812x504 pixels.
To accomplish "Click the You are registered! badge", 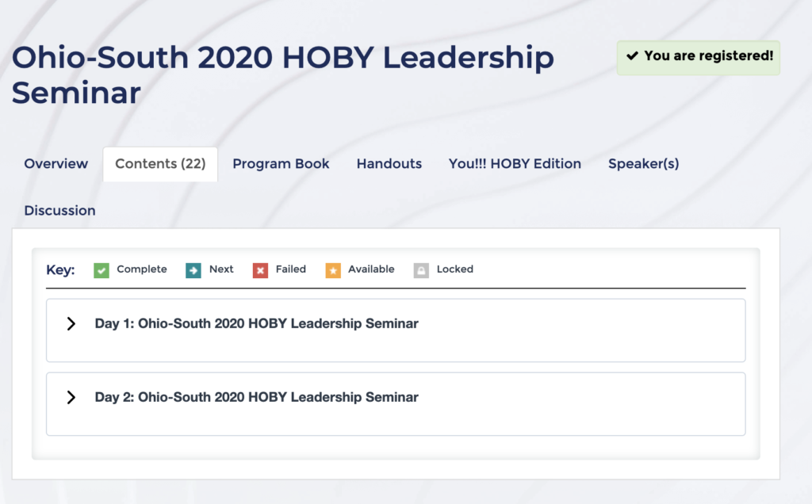I will click(x=698, y=57).
